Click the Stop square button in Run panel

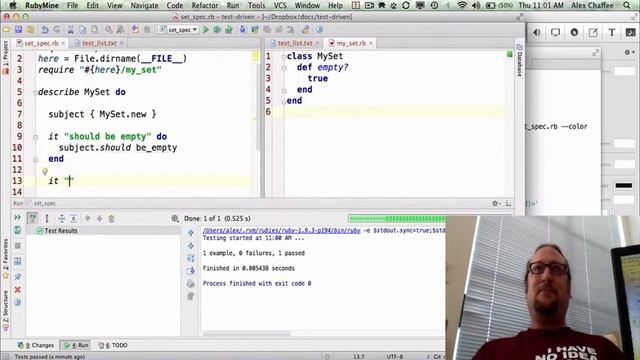18,246
